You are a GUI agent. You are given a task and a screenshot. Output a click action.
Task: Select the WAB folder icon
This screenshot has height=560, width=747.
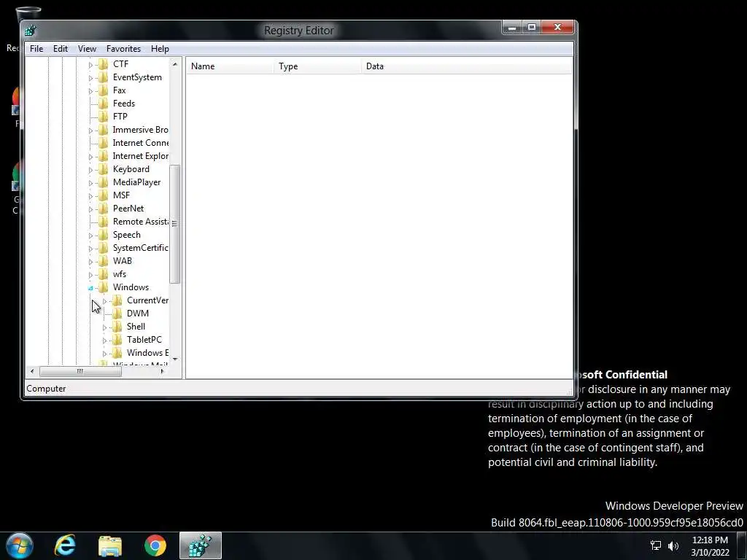click(x=103, y=261)
